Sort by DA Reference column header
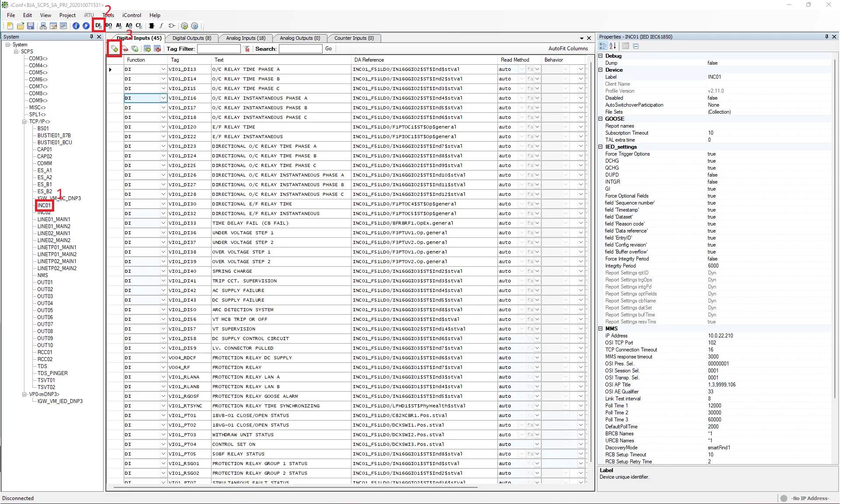The image size is (841, 504). pyautogui.click(x=425, y=60)
